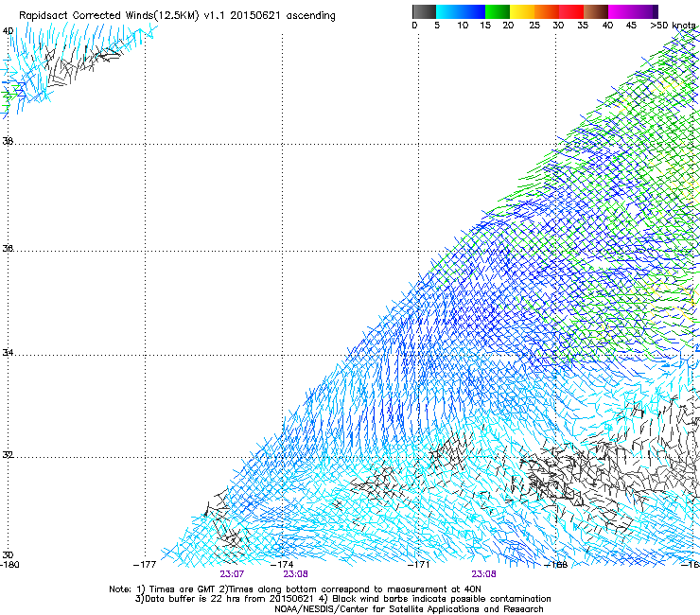Click the 'NOAA/NESDIS/Center for Satellite Applications and Research' credit

[x=409, y=609]
